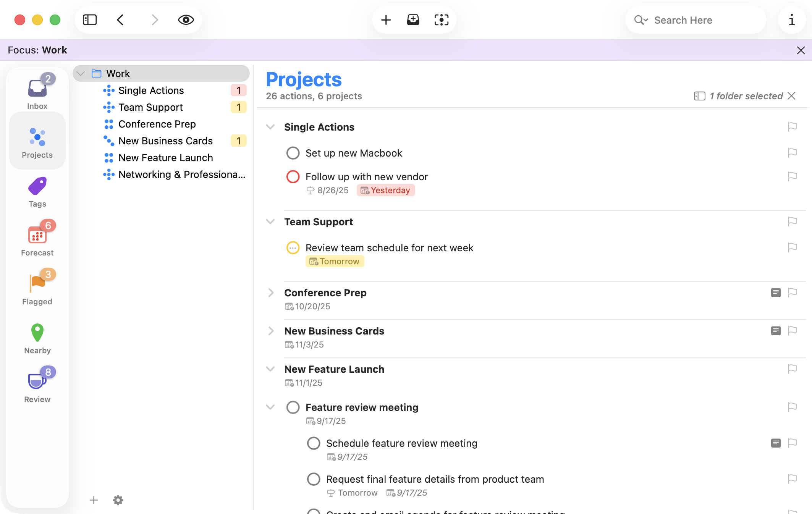Collapse the Feature review meeting group
This screenshot has height=514, width=812.
coord(270,407)
